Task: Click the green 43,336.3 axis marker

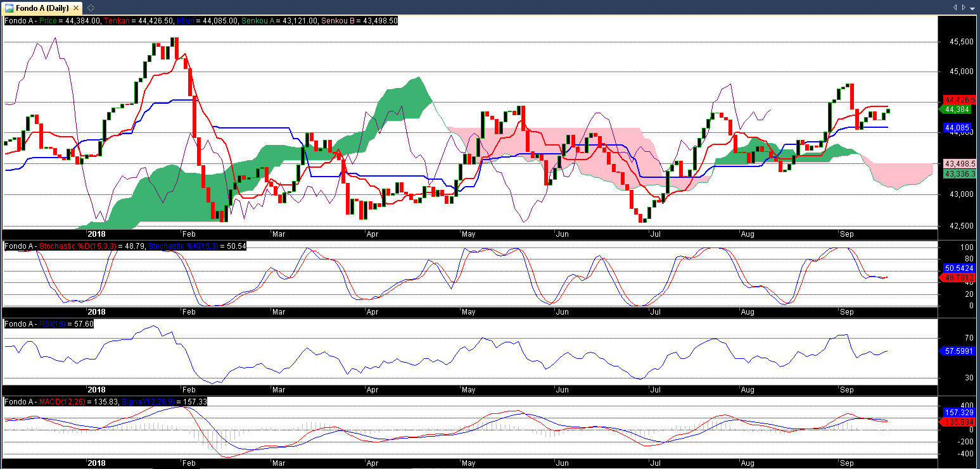Action: [x=959, y=173]
